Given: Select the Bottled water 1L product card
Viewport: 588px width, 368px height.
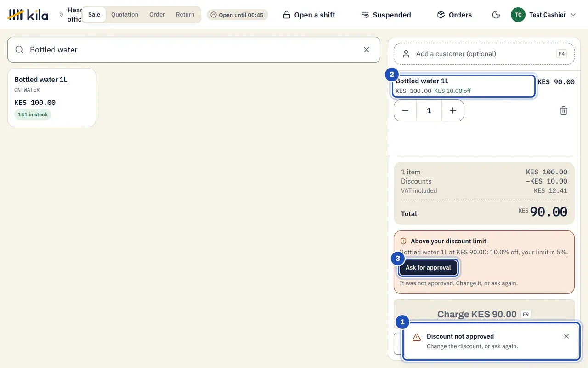Looking at the screenshot, I should tap(51, 98).
